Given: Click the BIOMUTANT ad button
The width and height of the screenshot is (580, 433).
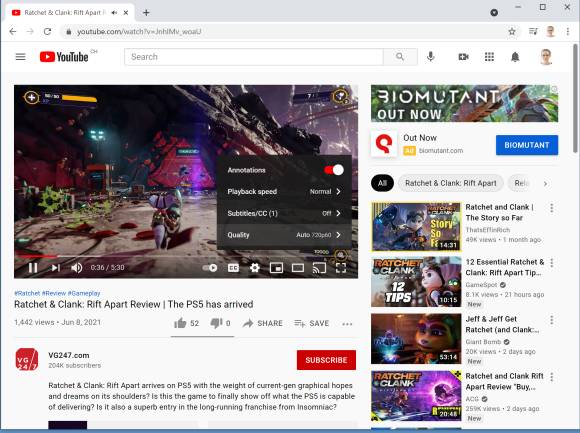Looking at the screenshot, I should tap(527, 145).
